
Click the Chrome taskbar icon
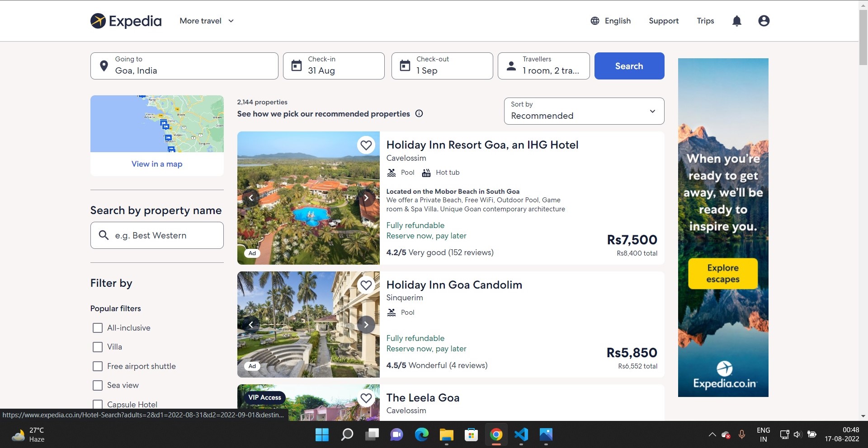(x=496, y=434)
